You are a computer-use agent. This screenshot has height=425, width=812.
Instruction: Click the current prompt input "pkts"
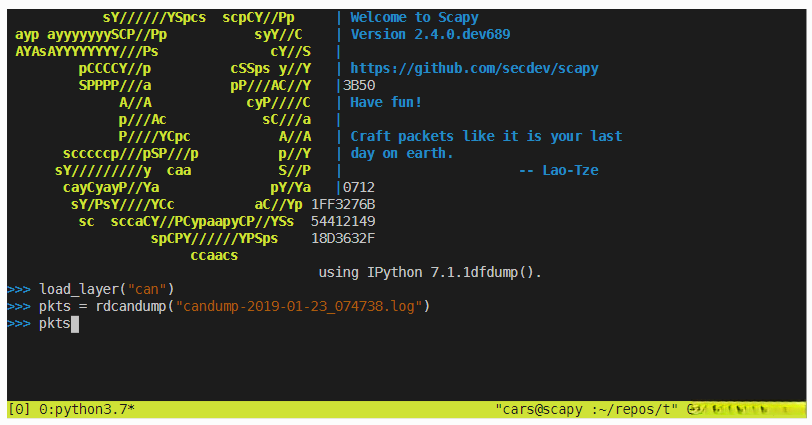tap(54, 324)
